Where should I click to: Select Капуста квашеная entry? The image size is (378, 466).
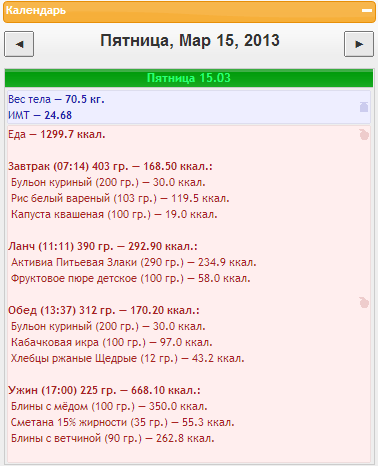[x=114, y=214]
